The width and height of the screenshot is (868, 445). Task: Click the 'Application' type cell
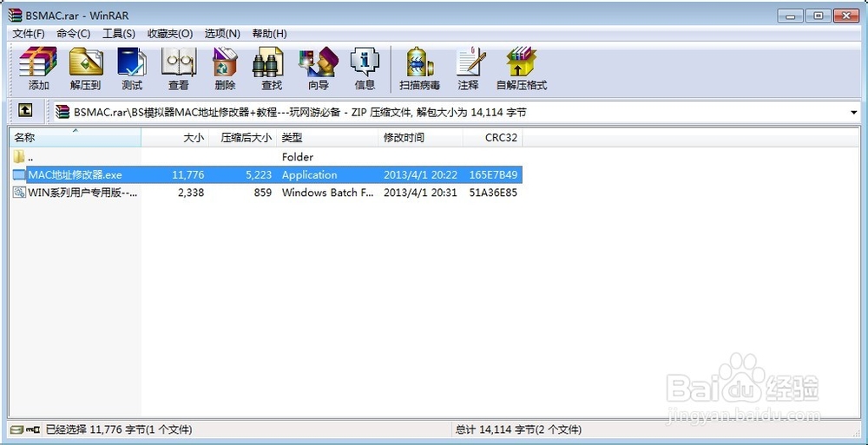[x=310, y=175]
